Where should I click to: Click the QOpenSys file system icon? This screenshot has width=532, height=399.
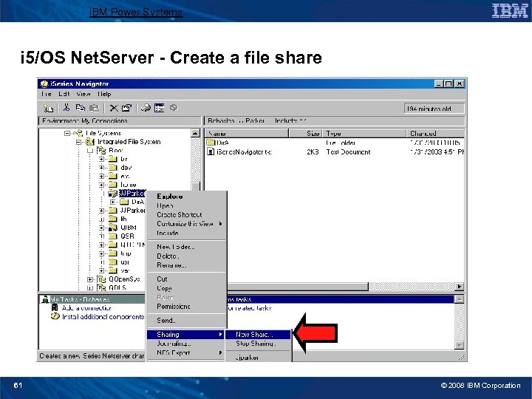click(x=101, y=279)
